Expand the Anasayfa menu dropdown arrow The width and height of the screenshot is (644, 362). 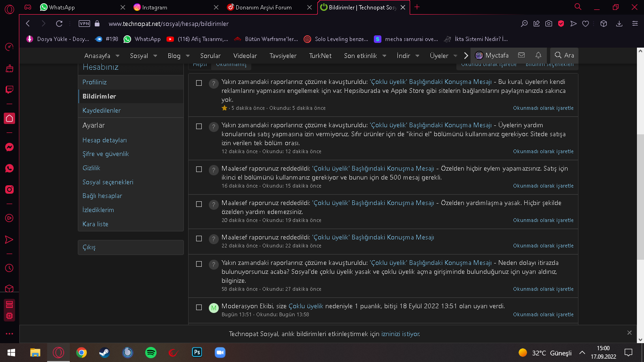[x=116, y=56]
